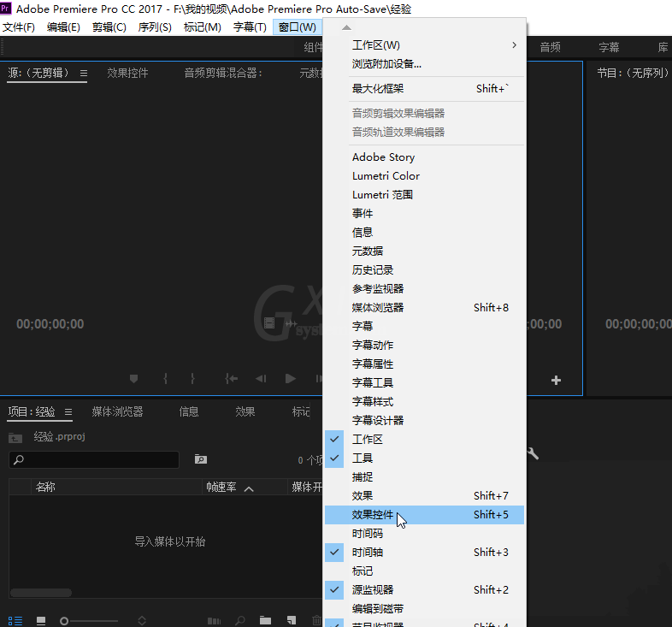Click the Drag Video Only filmstrip icon

(x=269, y=323)
